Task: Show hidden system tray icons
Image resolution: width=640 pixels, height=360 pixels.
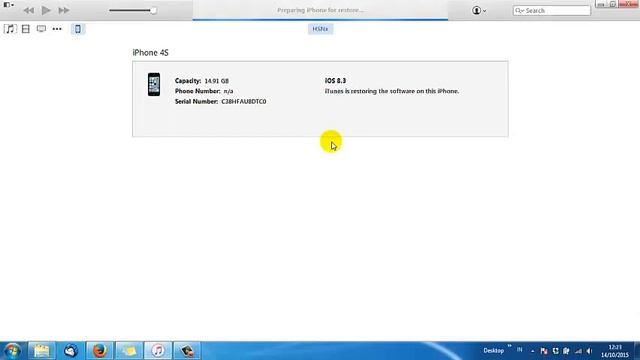Action: 532,351
